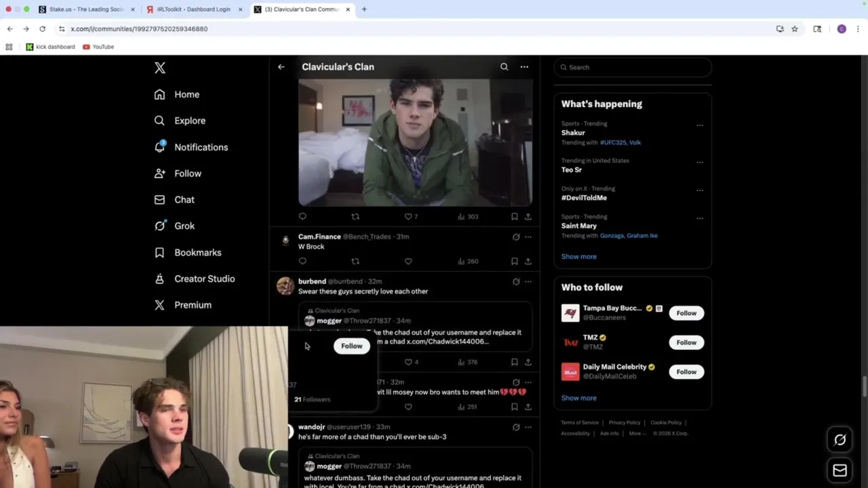Share the video post
Screen dimensions: 868x488
[x=528, y=217]
